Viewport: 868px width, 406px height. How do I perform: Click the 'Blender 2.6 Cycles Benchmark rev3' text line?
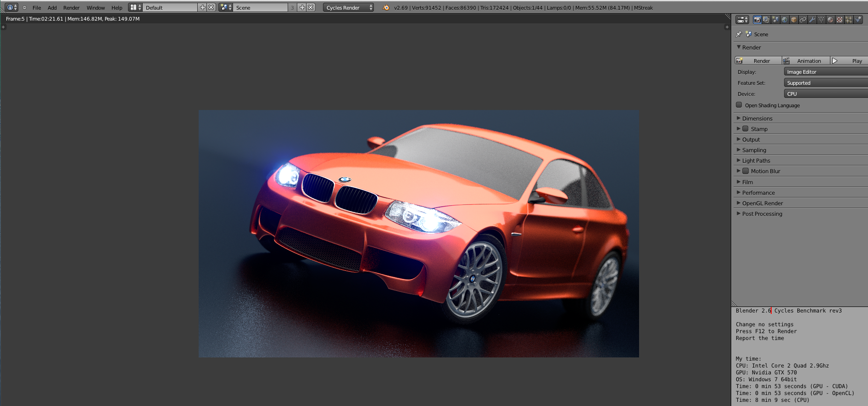(789, 311)
